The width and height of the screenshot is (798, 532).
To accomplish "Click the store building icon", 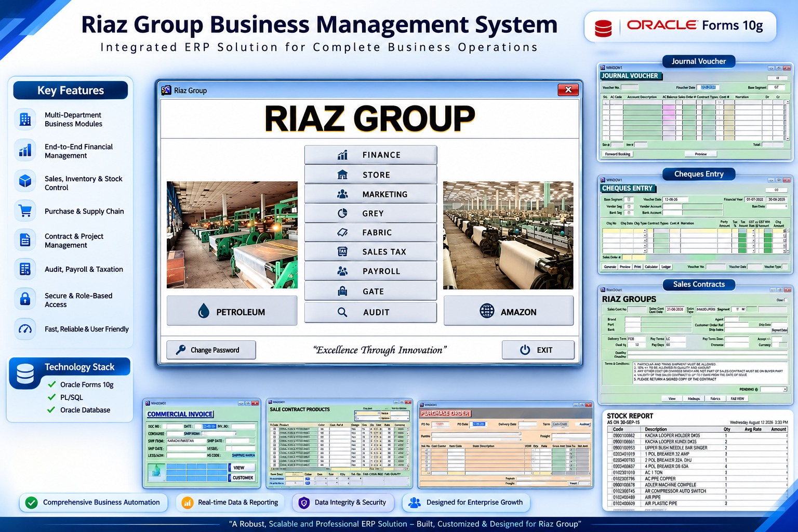I will (x=342, y=175).
